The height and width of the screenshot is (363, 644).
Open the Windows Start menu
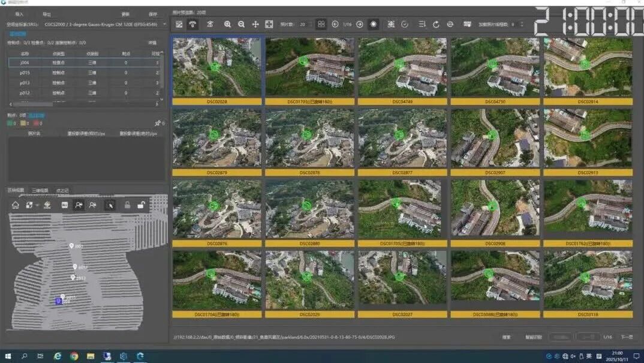pyautogui.click(x=8, y=356)
